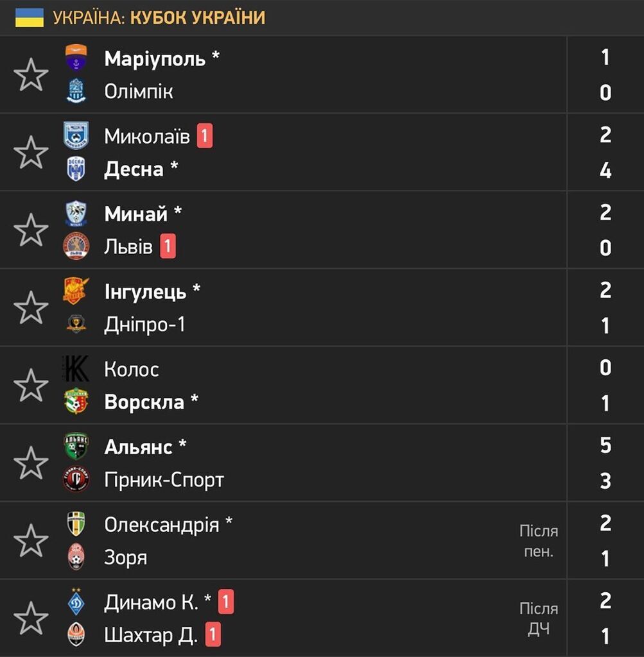This screenshot has height=657, width=644.
Task: Click the Kolos team logo
Action: click(76, 368)
